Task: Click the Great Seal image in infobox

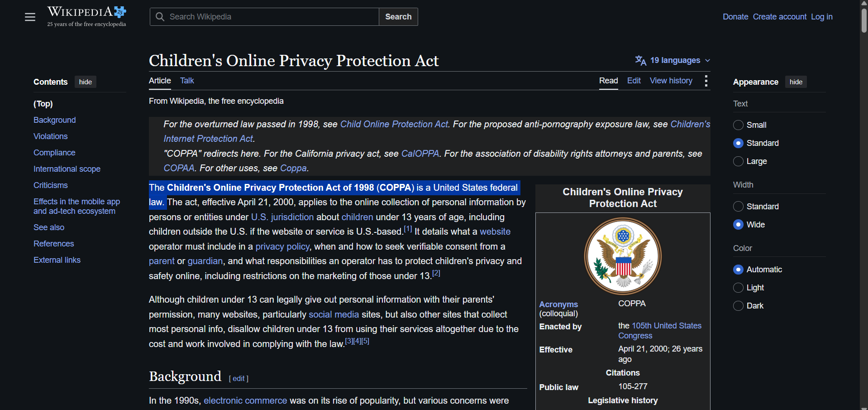Action: pyautogui.click(x=623, y=256)
